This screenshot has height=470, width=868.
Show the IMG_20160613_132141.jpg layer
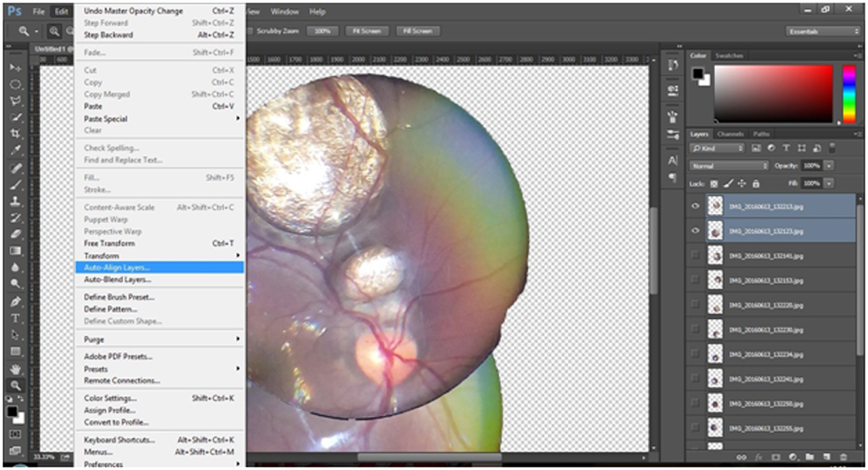tap(695, 255)
